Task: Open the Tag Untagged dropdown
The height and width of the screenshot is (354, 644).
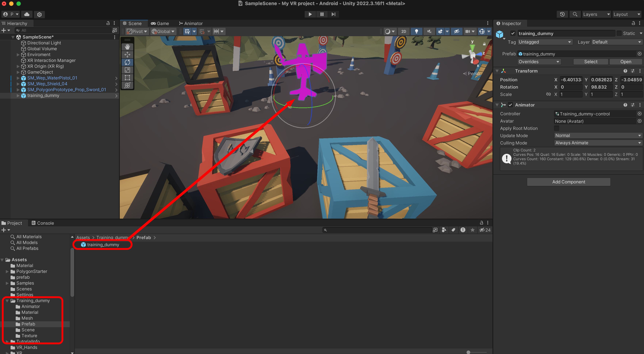Action: 545,42
